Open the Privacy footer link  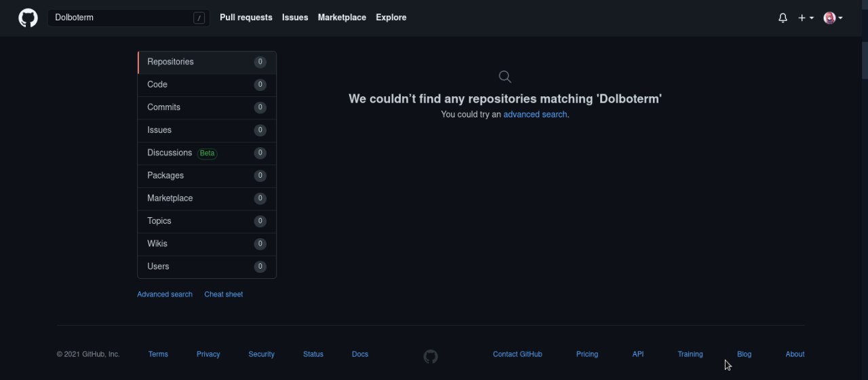pos(208,354)
